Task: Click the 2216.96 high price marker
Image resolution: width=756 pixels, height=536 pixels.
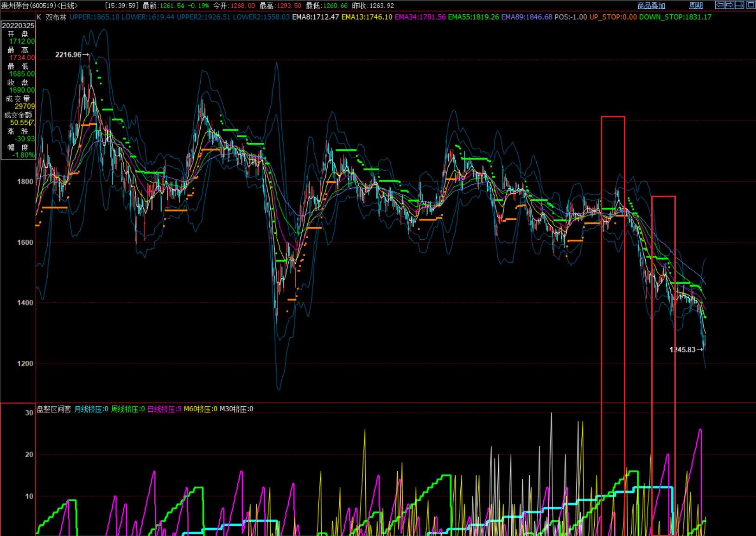Action: tap(68, 55)
